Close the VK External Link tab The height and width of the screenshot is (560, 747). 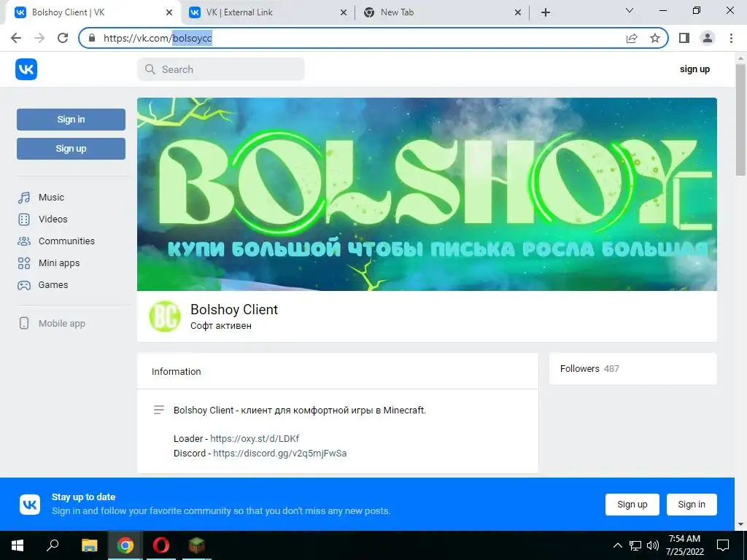point(344,12)
